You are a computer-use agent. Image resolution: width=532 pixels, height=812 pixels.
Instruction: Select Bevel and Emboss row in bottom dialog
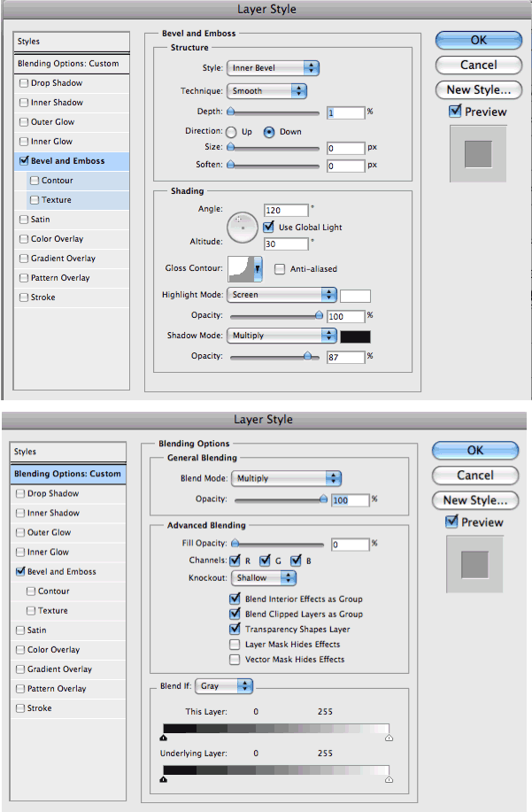(x=68, y=572)
